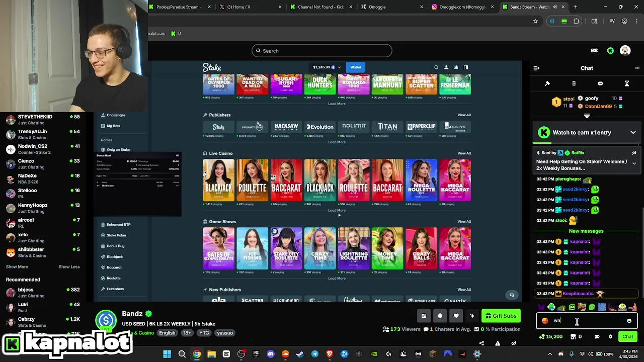Click View All for Live Casino

(464, 153)
